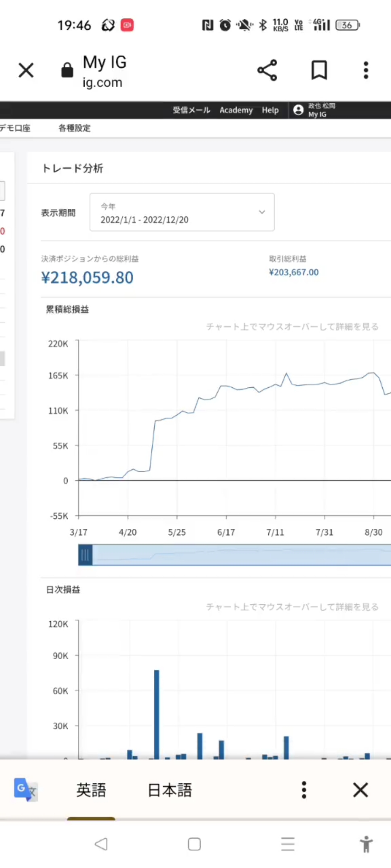391x868 pixels.
Task: Click the Help link in header
Action: 270,110
